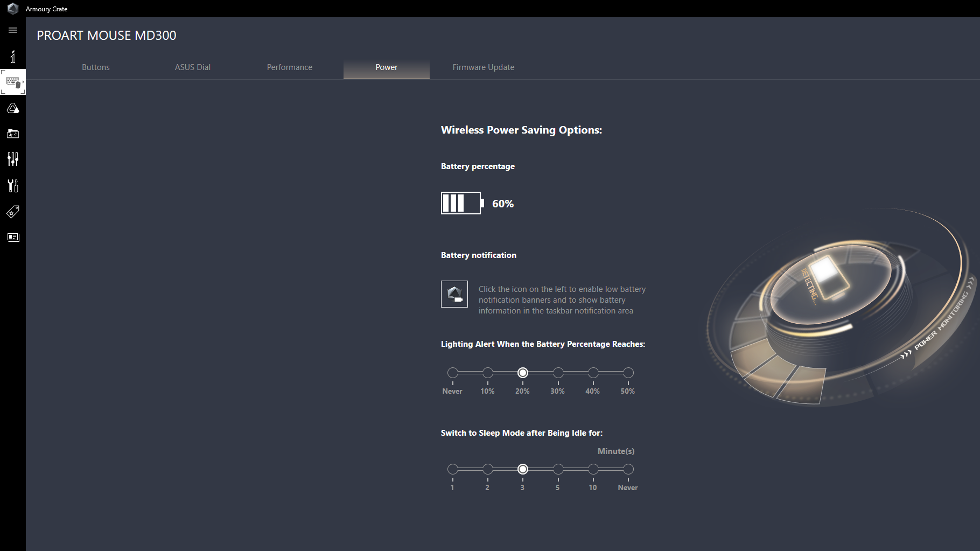Switch to the ASUS Dial tab
Viewport: 980px width, 551px height.
pyautogui.click(x=192, y=67)
